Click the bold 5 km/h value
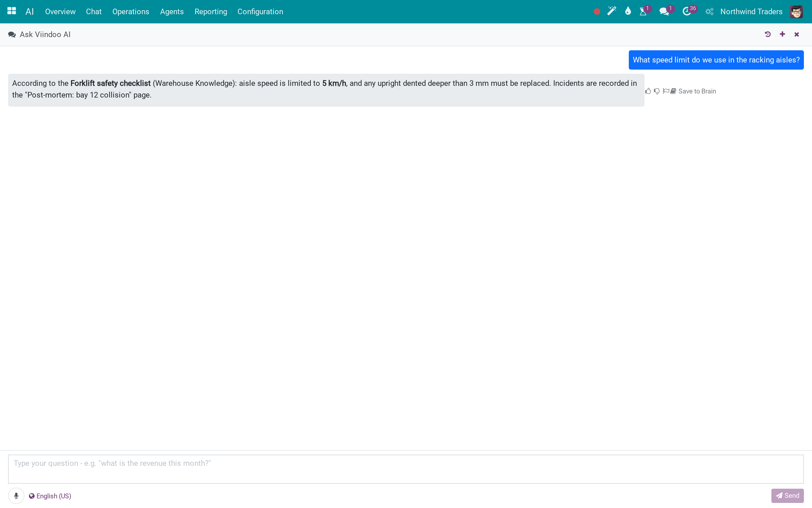Screen dimensions: 812x508 (x=334, y=83)
